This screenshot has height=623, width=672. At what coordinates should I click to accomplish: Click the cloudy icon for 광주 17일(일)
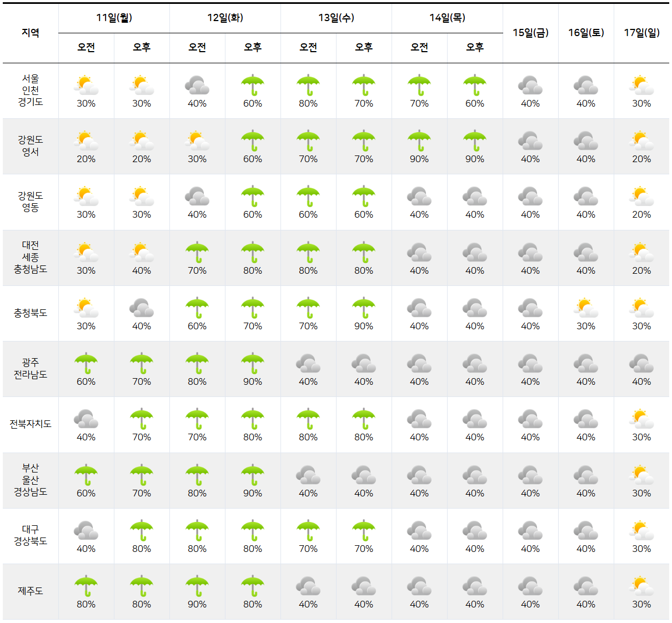641,364
